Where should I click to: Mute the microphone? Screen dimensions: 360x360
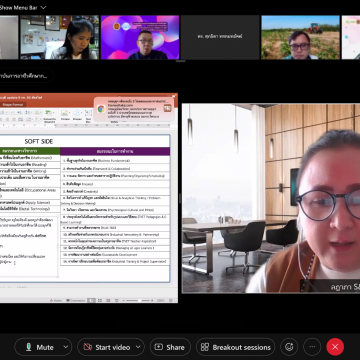(39, 347)
